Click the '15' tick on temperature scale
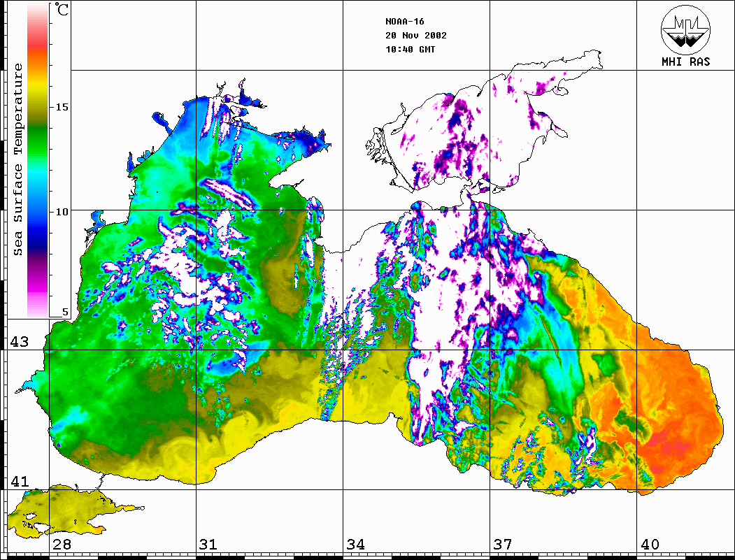This screenshot has height=560, width=735. 62,107
